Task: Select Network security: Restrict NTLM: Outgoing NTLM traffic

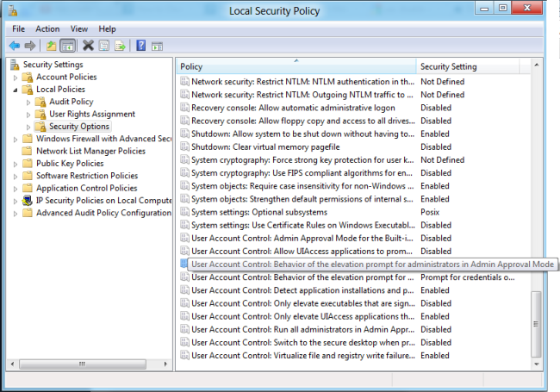Action: (302, 95)
